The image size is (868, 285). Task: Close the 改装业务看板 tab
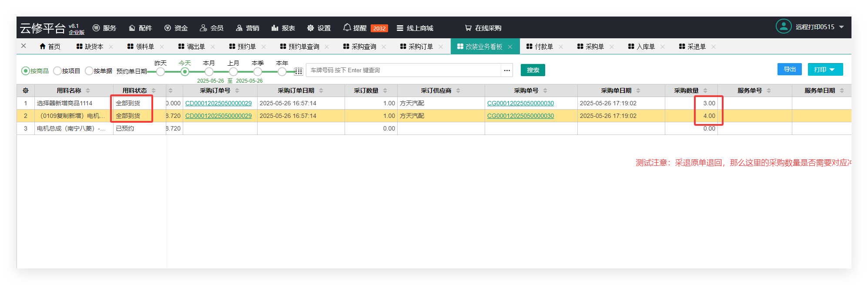[510, 47]
